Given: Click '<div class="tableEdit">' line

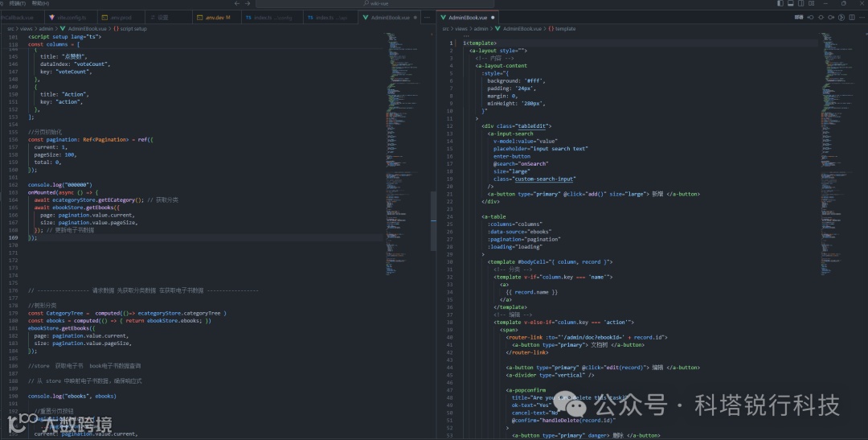Looking at the screenshot, I should 517,125.
